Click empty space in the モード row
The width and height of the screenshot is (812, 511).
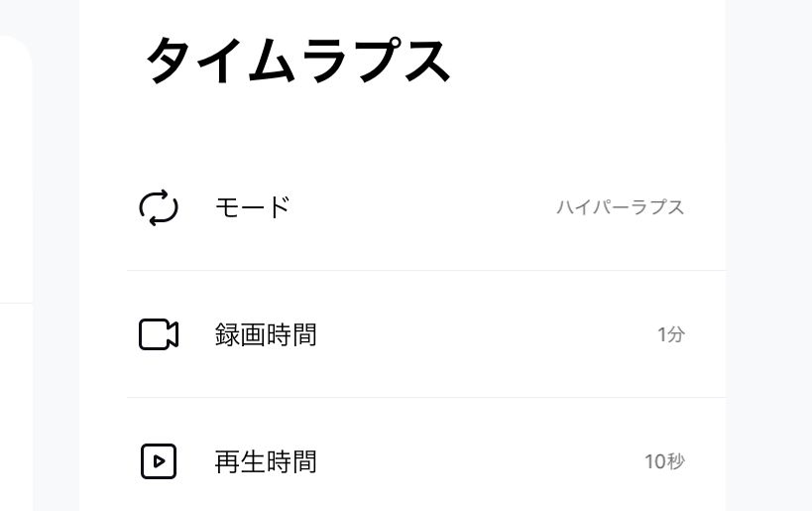point(422,207)
